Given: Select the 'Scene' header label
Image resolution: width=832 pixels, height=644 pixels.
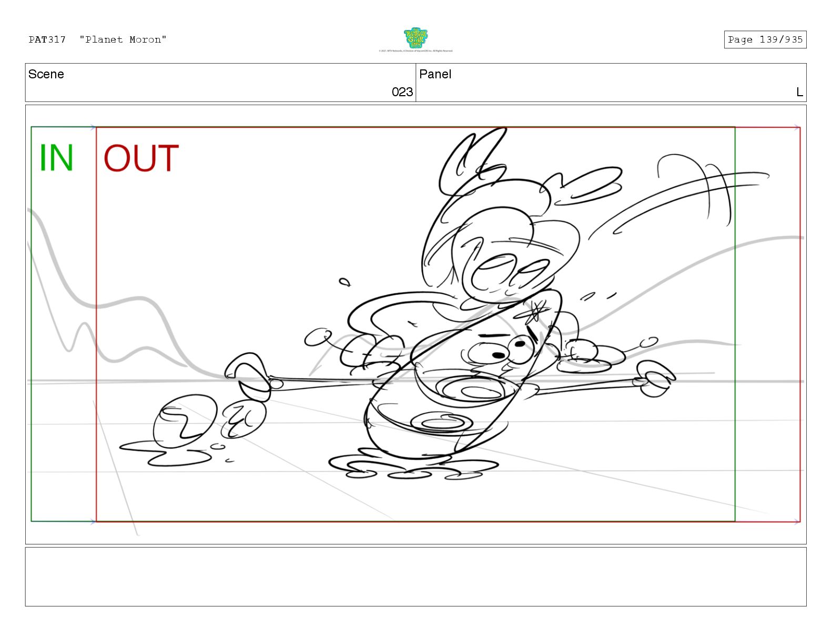Looking at the screenshot, I should (46, 74).
